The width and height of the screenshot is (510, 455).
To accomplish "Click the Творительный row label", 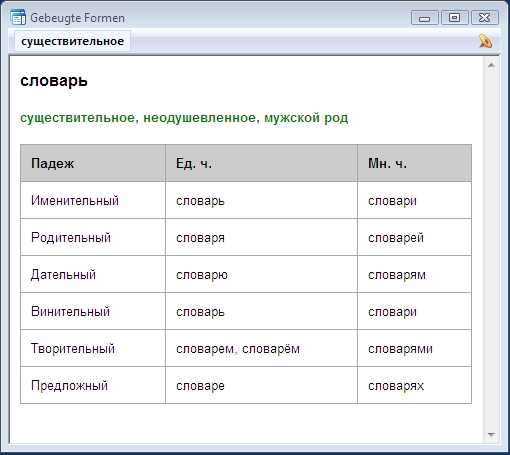I will pyautogui.click(x=73, y=349).
